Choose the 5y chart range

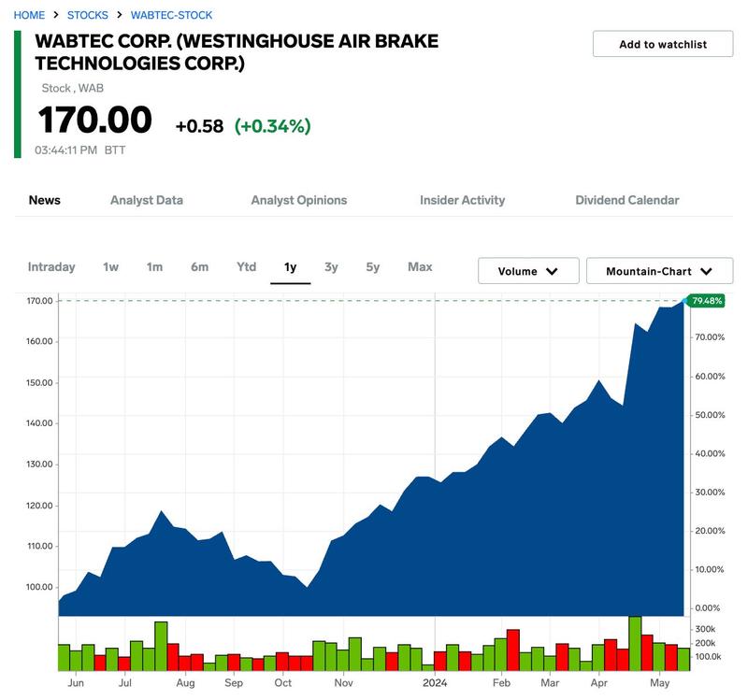pyautogui.click(x=372, y=267)
